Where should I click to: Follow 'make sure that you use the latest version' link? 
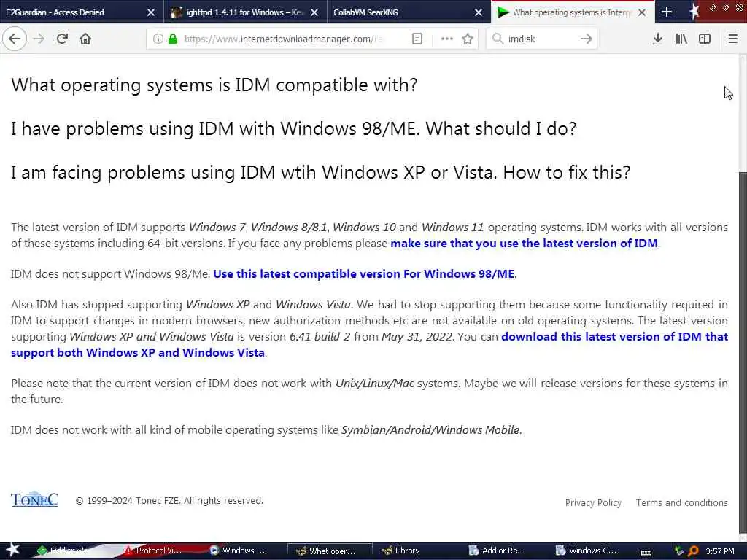pos(524,244)
